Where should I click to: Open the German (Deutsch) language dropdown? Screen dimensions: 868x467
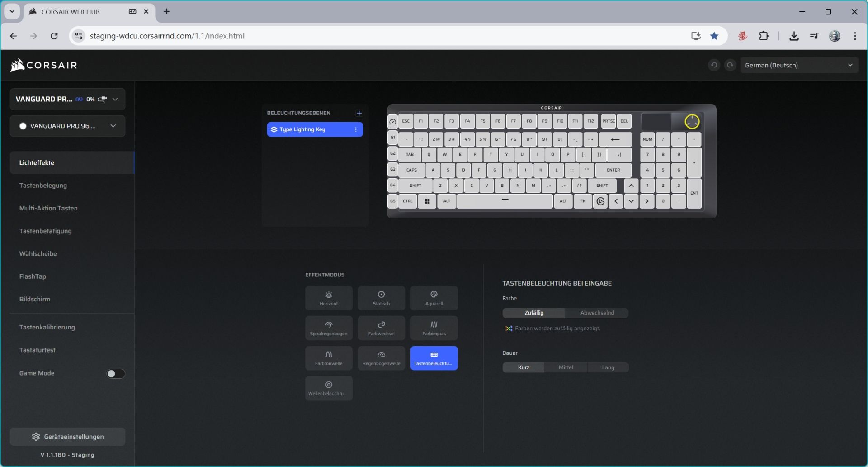click(799, 65)
